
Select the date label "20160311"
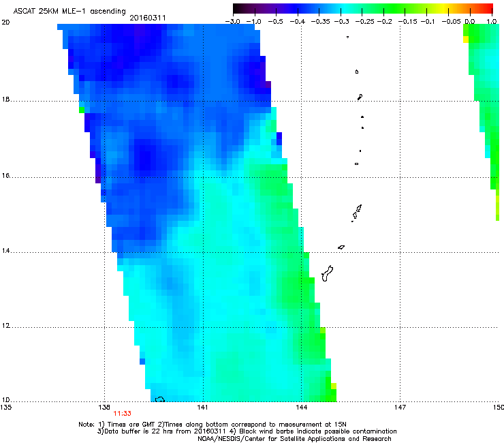click(x=148, y=18)
